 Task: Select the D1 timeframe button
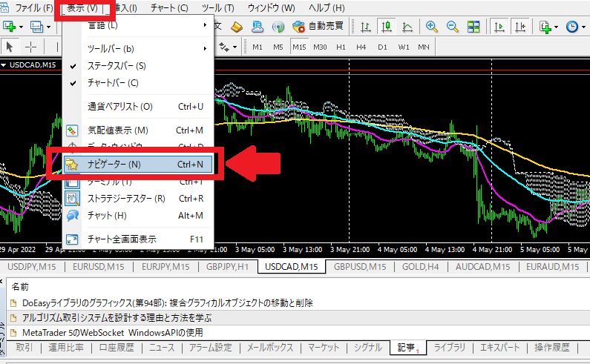(x=382, y=47)
